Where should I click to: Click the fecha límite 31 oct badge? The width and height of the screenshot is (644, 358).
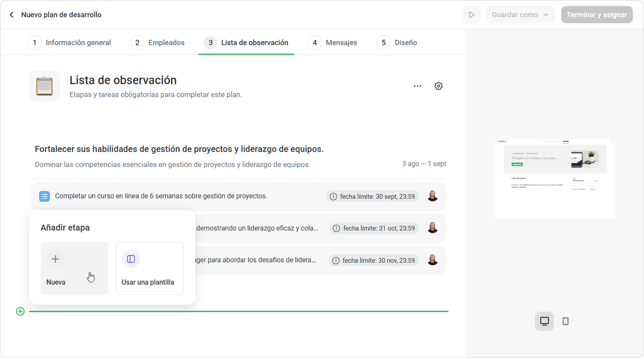point(374,228)
